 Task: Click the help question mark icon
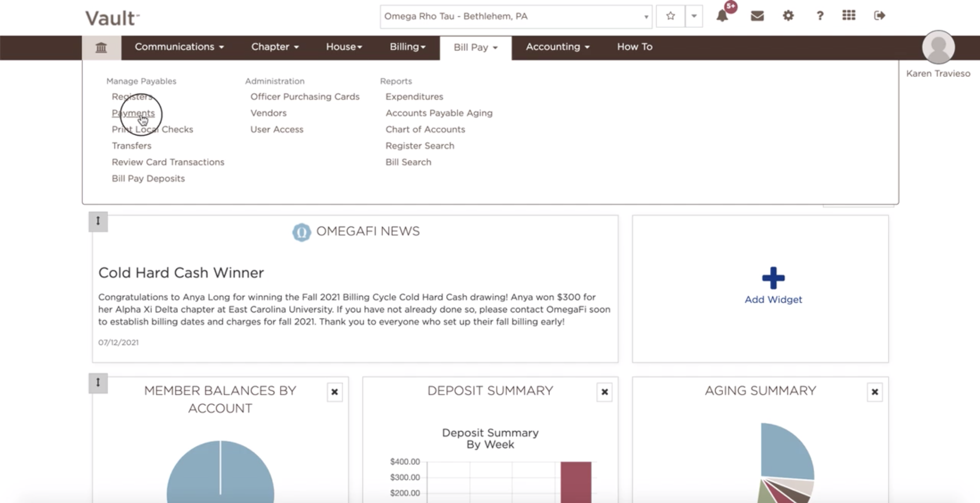(820, 16)
